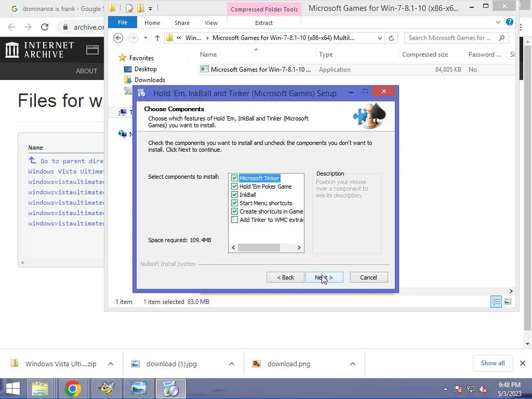The width and height of the screenshot is (532, 399).
Task: Toggle Create shortcuts in Games checkbox
Action: 234,211
